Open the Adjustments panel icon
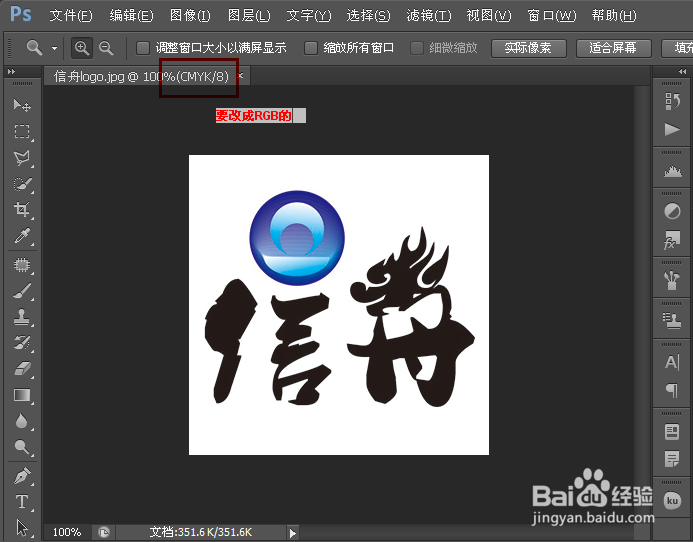 (x=672, y=211)
